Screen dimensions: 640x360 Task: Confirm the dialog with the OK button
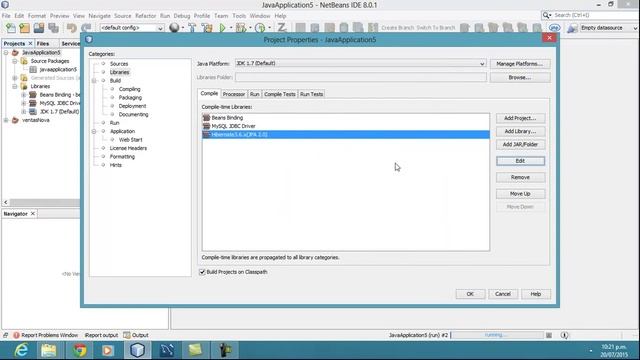pyautogui.click(x=470, y=294)
